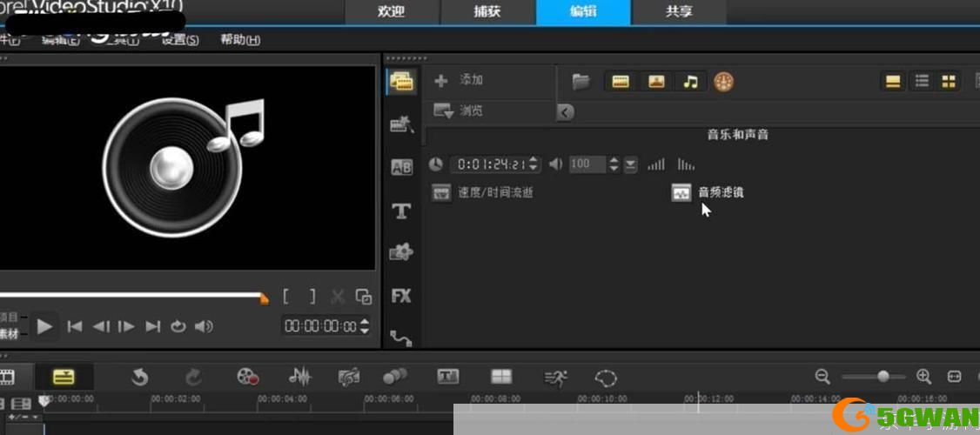The width and height of the screenshot is (980, 435).
Task: Set mark-in with the left bracket
Action: pos(285,297)
